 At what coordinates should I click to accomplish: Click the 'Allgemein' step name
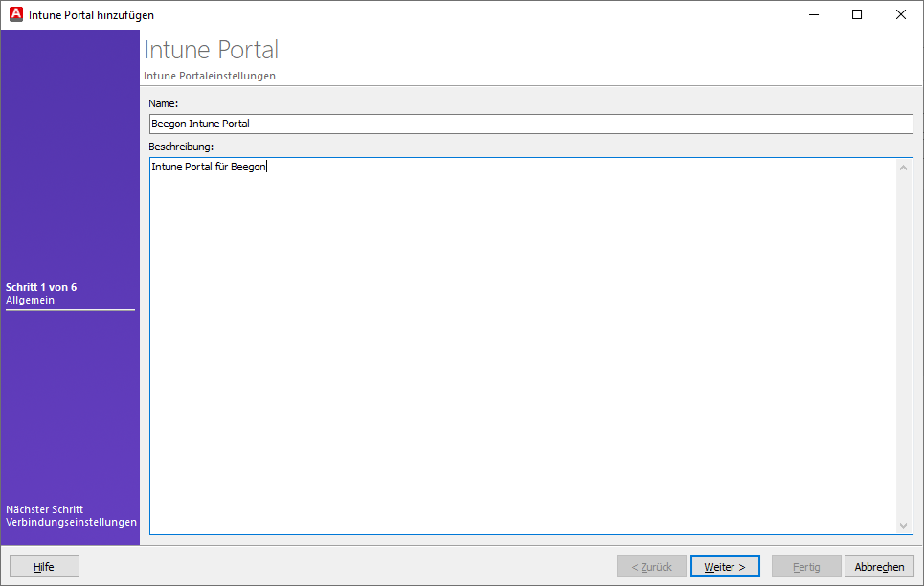pyautogui.click(x=30, y=300)
